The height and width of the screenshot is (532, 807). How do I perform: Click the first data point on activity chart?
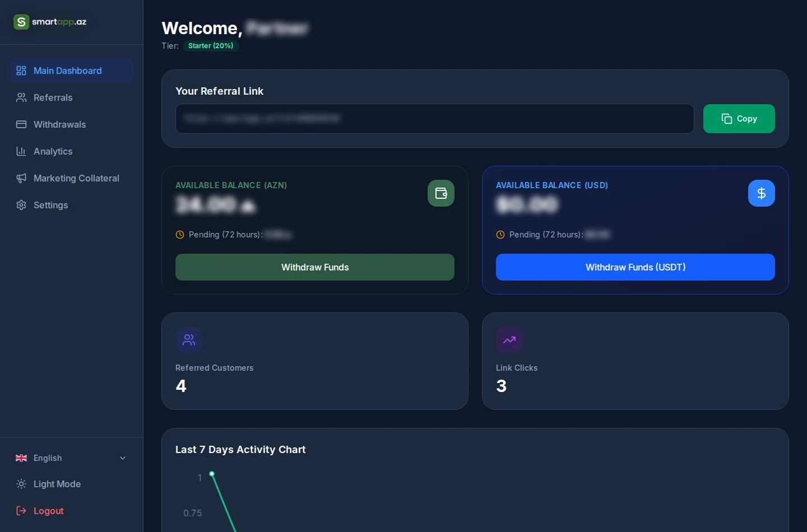coord(212,474)
